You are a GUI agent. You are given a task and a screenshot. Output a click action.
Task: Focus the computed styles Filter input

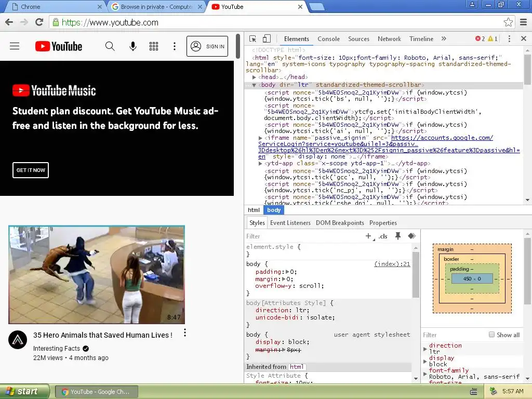point(453,335)
